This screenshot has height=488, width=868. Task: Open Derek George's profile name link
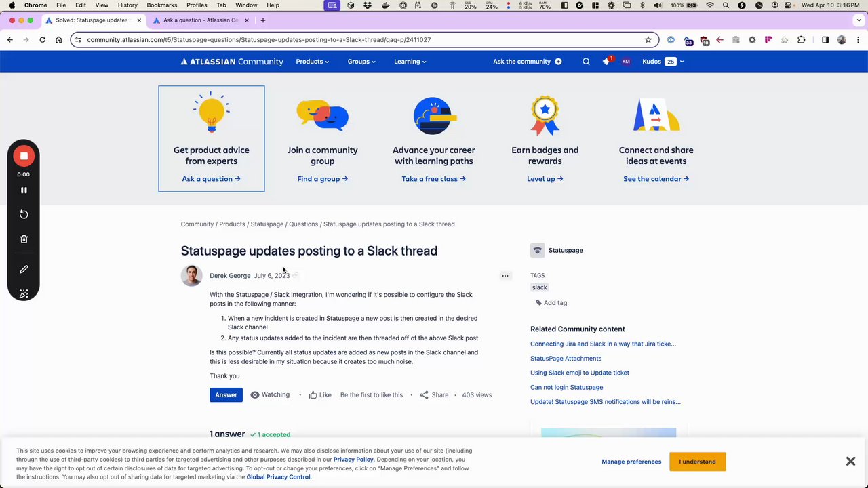point(230,276)
